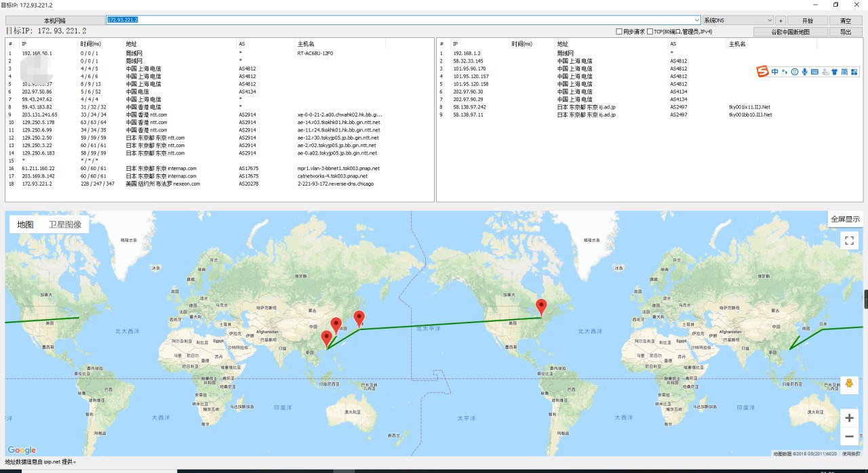Click the target IP input field
The width and height of the screenshot is (868, 473).
coord(400,20)
